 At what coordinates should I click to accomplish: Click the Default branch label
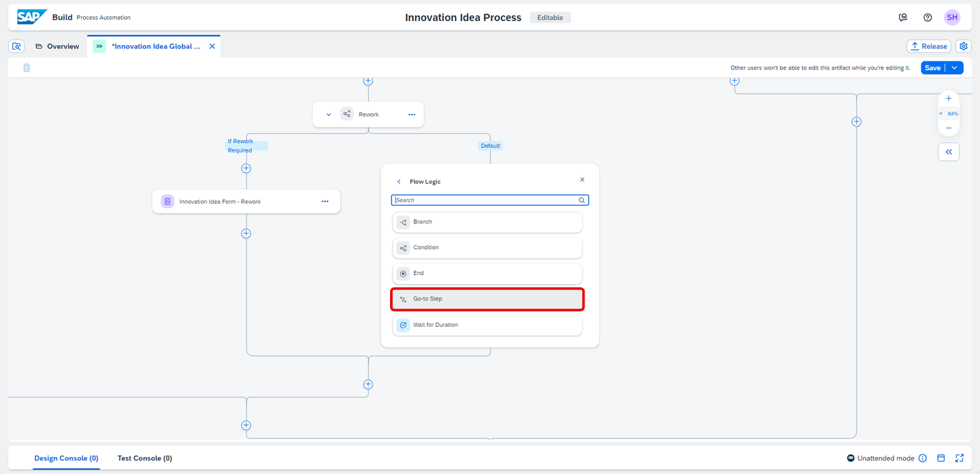click(490, 146)
